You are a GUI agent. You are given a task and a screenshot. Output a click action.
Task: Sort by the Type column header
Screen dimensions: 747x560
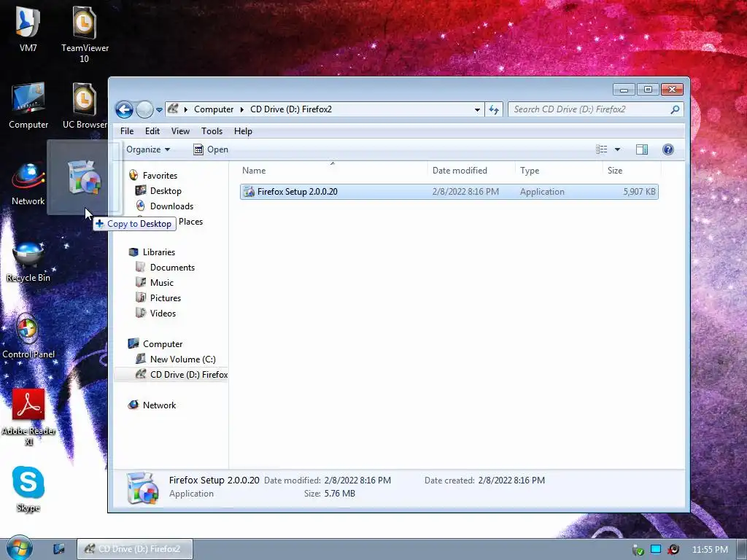tap(530, 171)
